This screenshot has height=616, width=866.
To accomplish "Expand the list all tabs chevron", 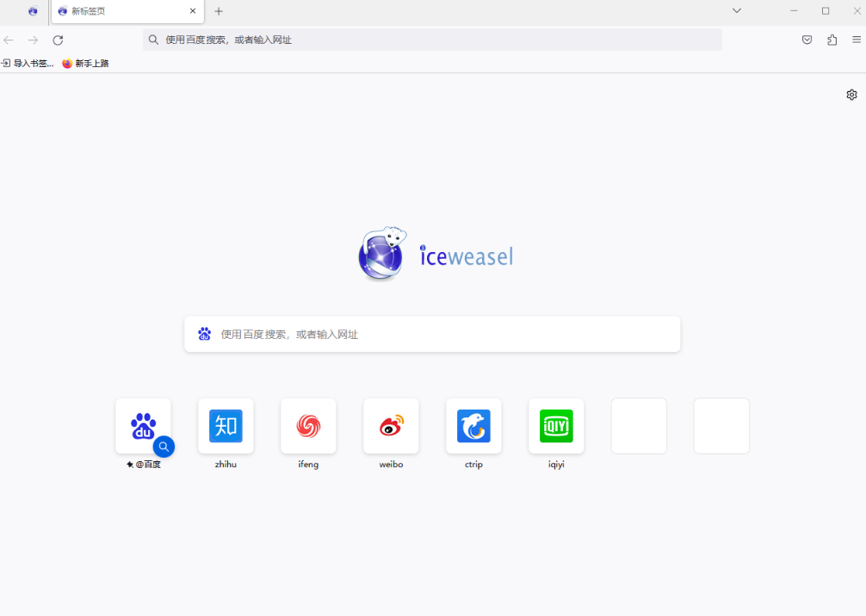I will [737, 10].
